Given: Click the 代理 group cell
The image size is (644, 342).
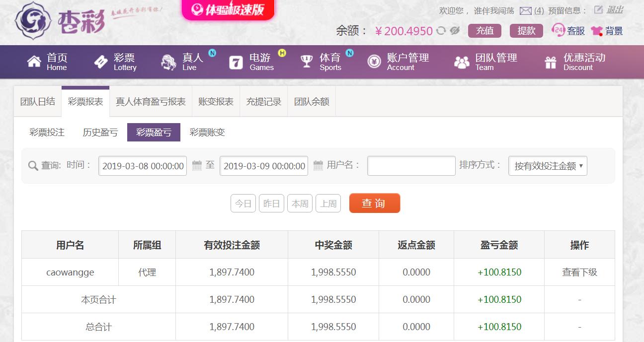Looking at the screenshot, I should coord(147,272).
